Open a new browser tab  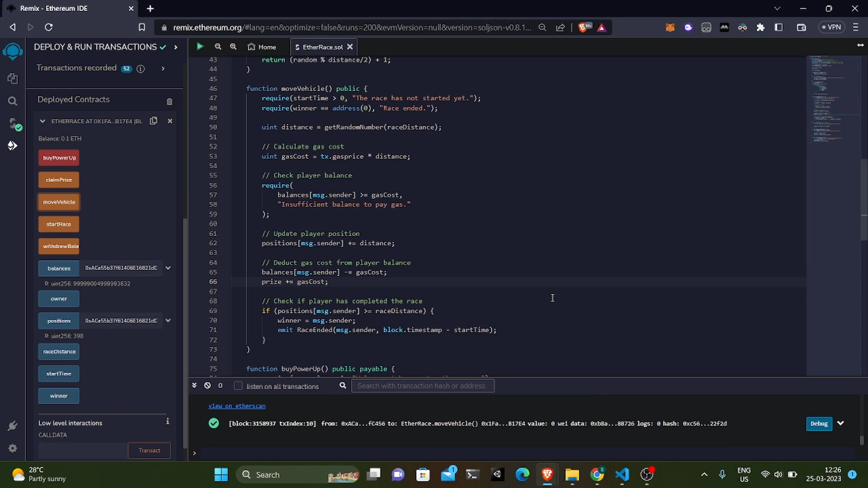pos(151,9)
